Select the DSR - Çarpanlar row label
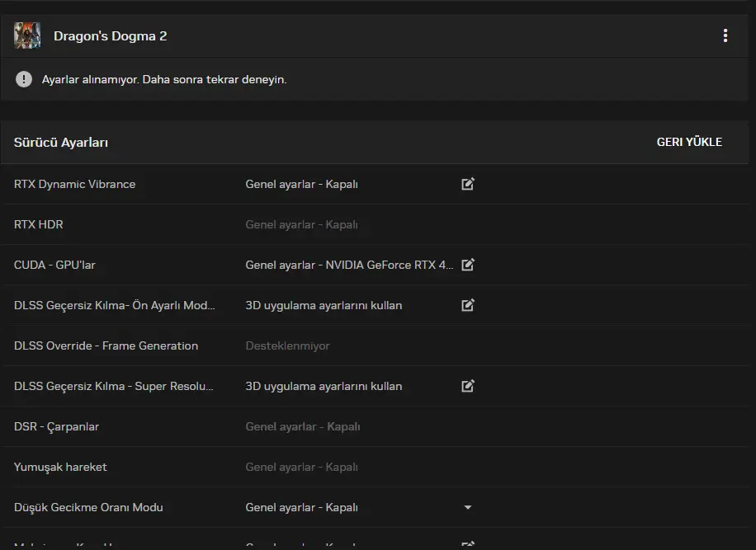The image size is (756, 550). click(x=56, y=426)
